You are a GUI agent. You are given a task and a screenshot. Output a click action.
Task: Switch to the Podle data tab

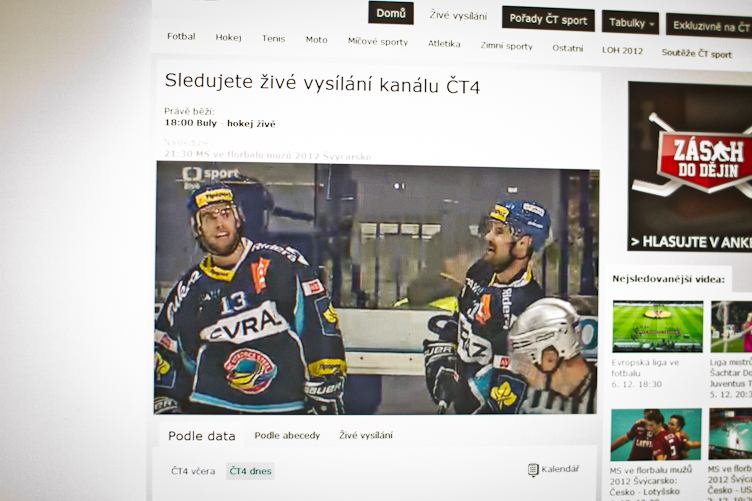tap(201, 436)
